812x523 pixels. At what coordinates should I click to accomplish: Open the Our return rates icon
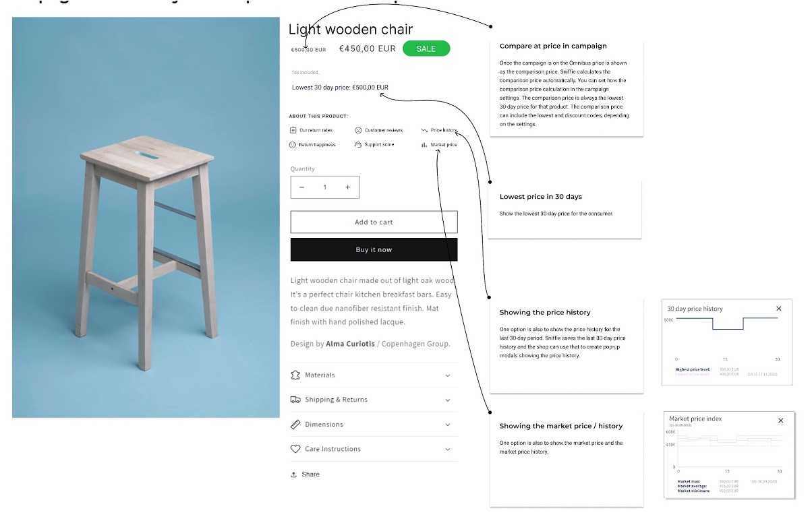[293, 130]
